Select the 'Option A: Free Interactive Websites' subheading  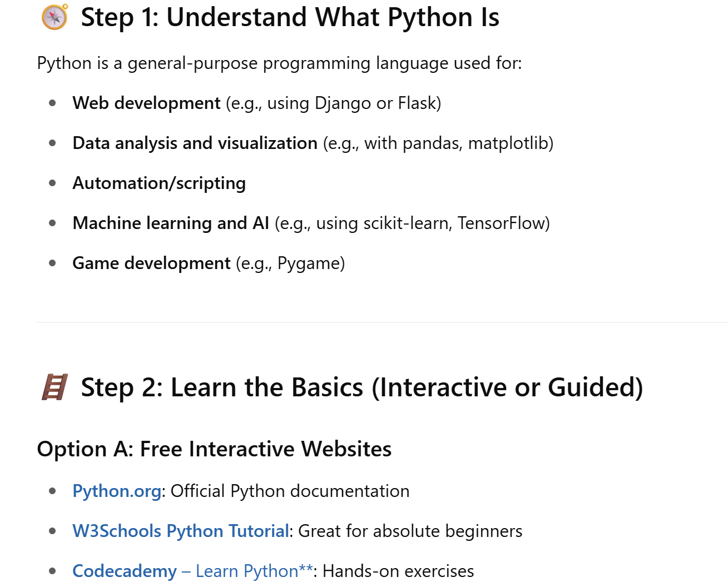(x=214, y=449)
